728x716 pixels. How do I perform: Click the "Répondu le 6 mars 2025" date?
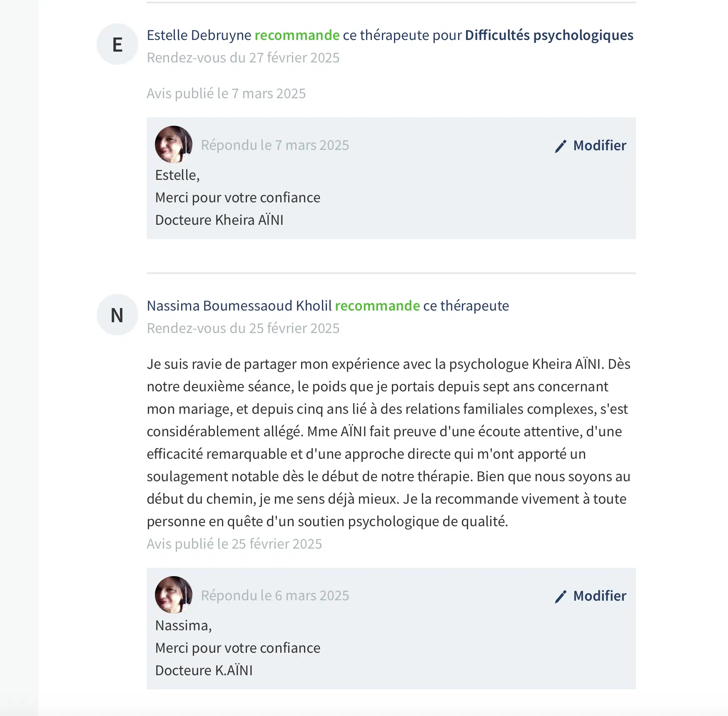pyautogui.click(x=275, y=596)
